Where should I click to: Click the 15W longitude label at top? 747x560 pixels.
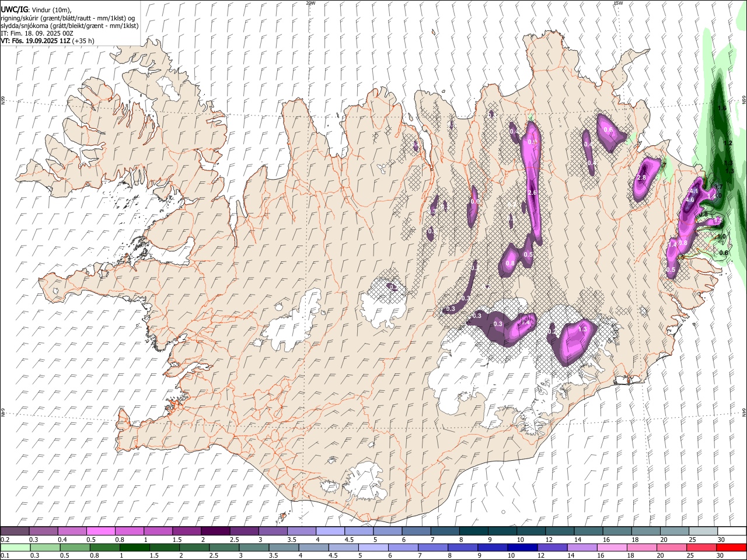618,3
